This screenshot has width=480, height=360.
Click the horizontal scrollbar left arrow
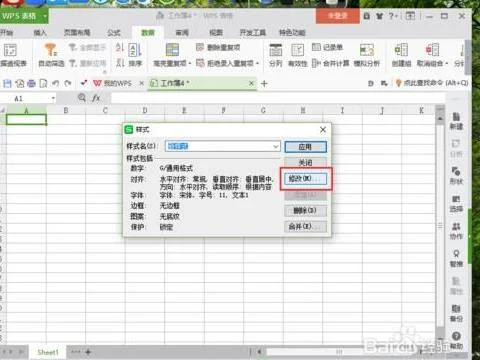tap(259, 351)
